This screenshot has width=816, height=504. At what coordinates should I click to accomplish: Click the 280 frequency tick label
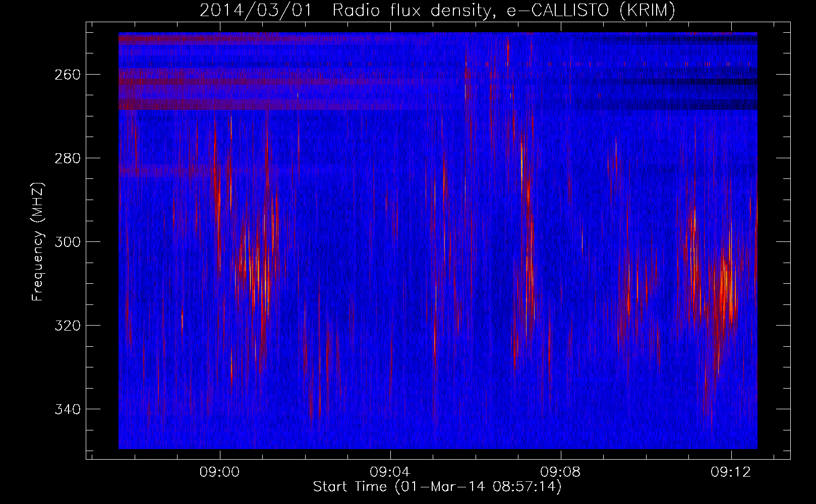[x=67, y=158]
